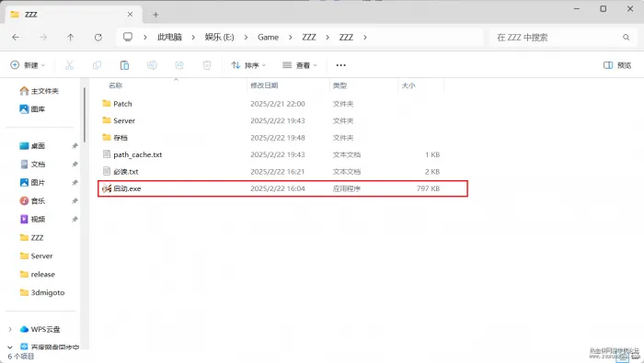644x363 pixels.
Task: Sort by the 修改日期 column header
Action: tap(264, 85)
